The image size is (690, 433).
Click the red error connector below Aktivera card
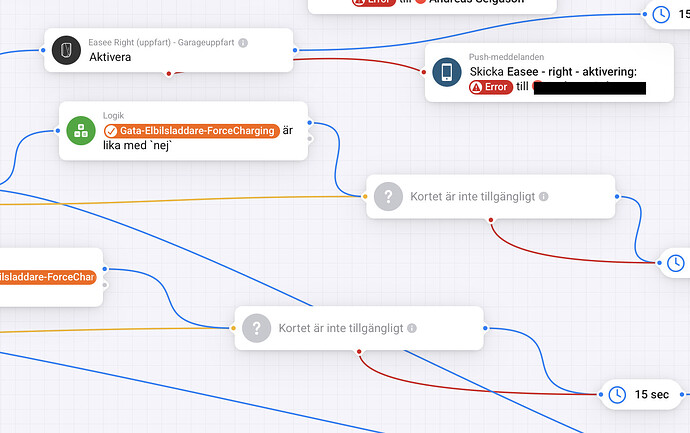click(169, 73)
